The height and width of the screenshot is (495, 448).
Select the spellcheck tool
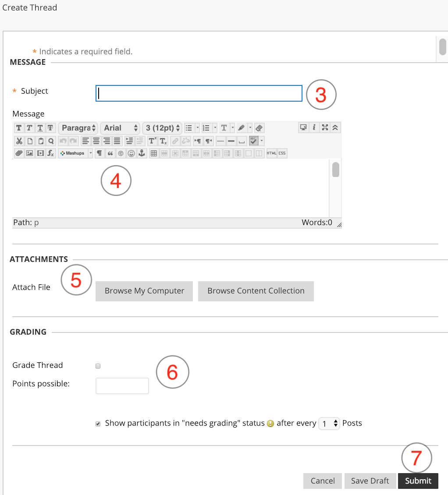[x=253, y=141]
